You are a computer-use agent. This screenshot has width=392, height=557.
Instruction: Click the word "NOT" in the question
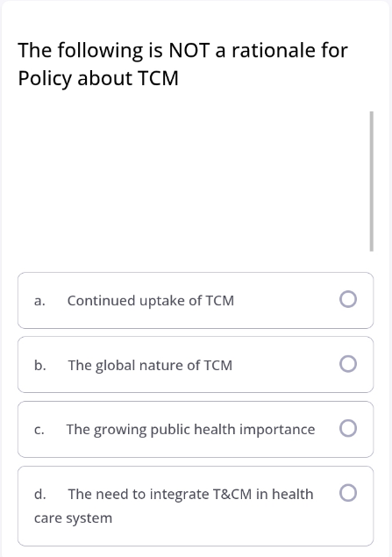click(x=189, y=50)
